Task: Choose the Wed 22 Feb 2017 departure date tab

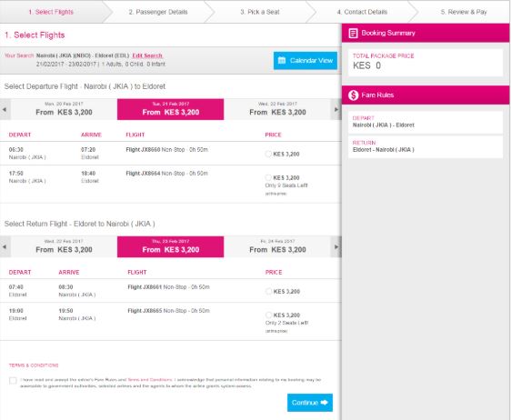Action: click(x=277, y=109)
